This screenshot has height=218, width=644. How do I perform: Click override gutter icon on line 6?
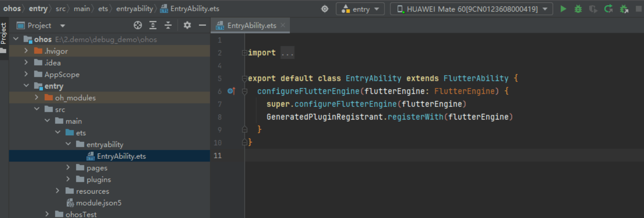(x=232, y=91)
